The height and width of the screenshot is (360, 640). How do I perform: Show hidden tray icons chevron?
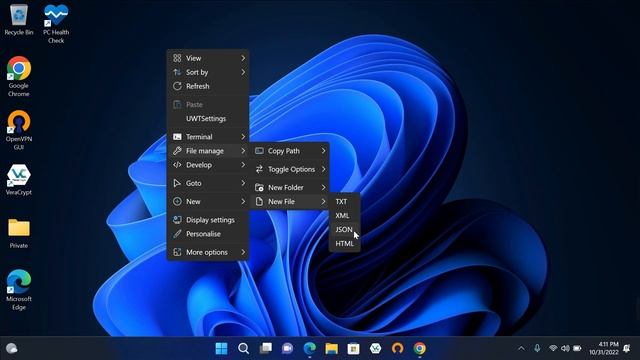point(521,348)
